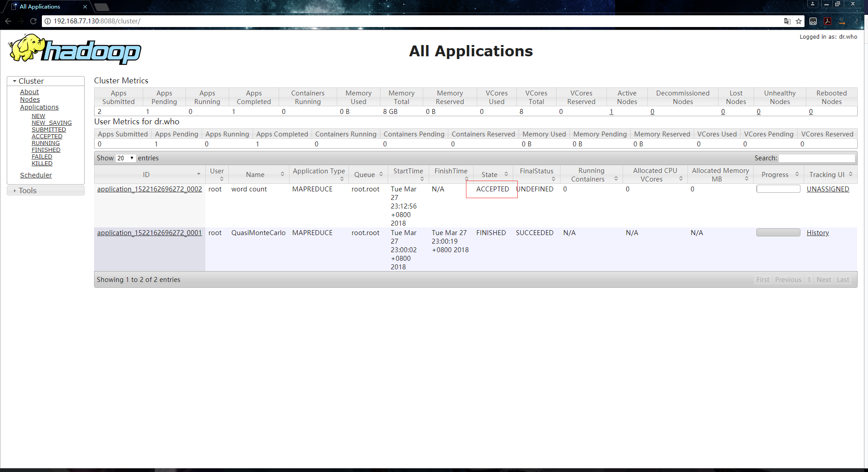Filter applications by FAILED state
This screenshot has width=868, height=472.
click(x=42, y=157)
